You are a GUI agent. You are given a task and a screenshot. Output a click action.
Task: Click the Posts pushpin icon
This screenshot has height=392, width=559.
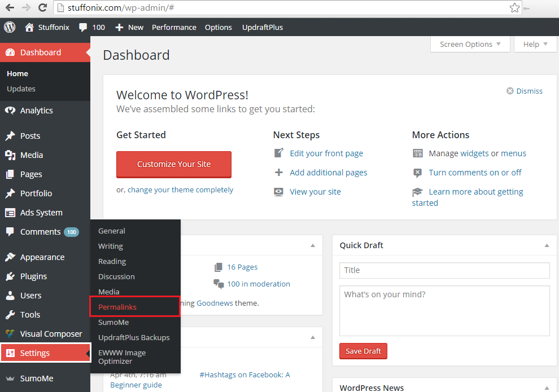click(x=10, y=136)
